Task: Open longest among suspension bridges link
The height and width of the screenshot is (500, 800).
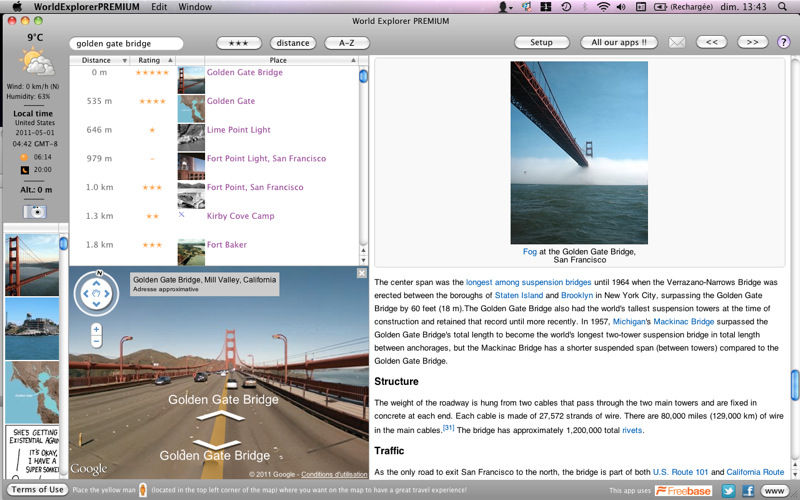Action: (x=529, y=282)
